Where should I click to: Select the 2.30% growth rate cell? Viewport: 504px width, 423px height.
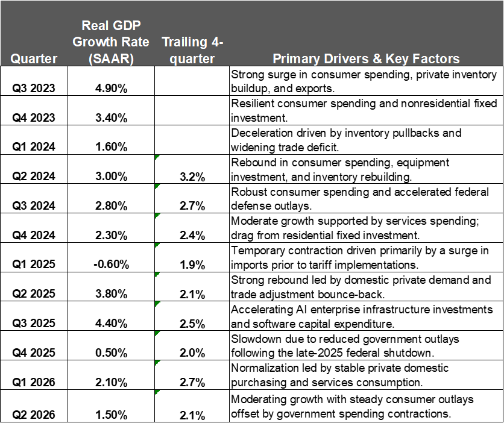click(111, 228)
